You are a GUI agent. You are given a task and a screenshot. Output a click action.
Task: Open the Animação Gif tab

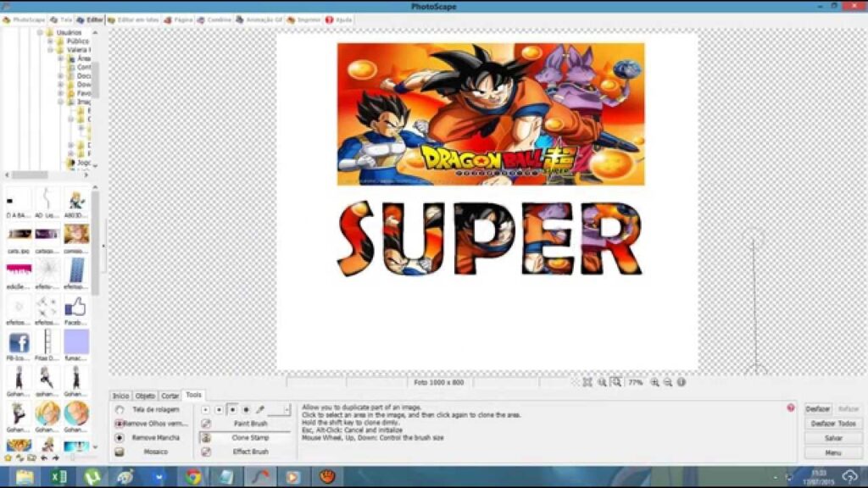[259, 20]
